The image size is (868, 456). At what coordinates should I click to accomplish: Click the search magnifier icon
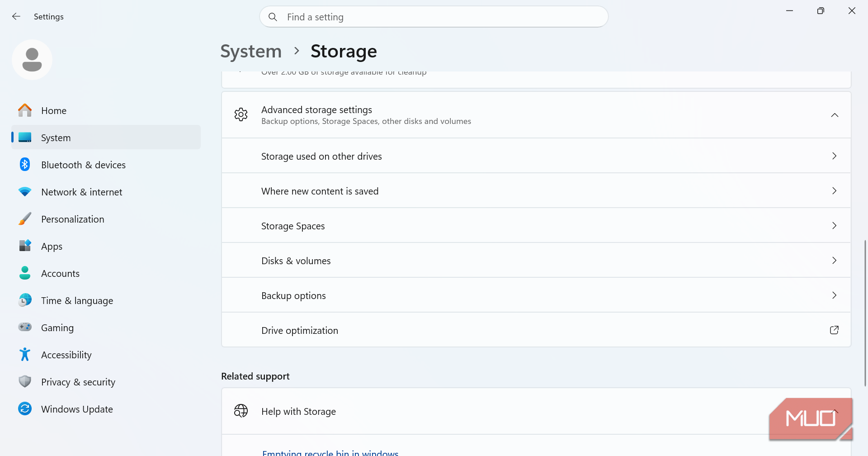tap(273, 17)
